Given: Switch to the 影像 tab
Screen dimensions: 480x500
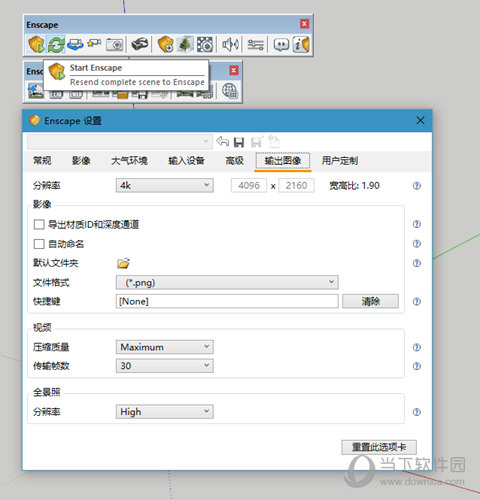Looking at the screenshot, I should point(81,161).
